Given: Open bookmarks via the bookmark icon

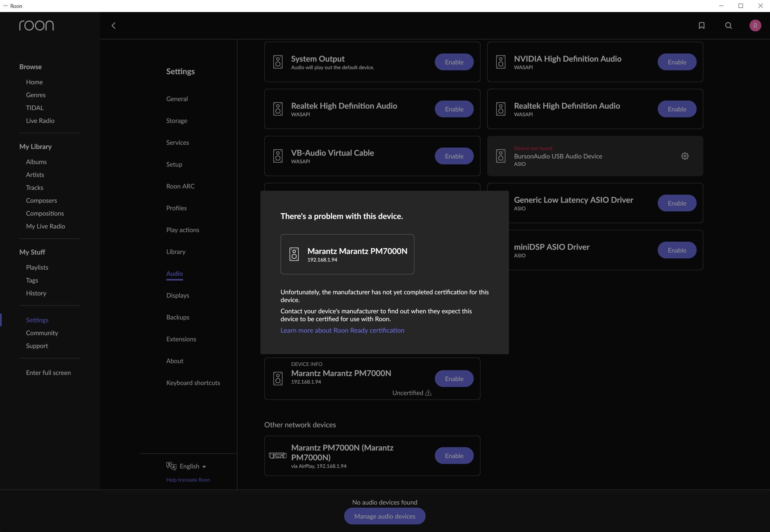Looking at the screenshot, I should pyautogui.click(x=701, y=26).
